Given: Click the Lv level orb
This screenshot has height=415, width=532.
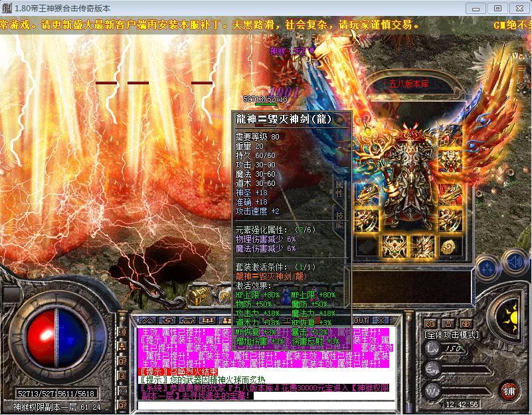Looking at the screenshot, I should 433,349.
